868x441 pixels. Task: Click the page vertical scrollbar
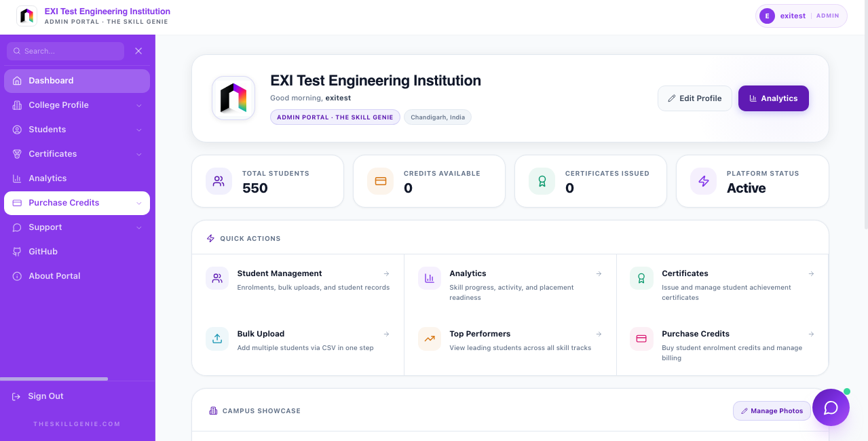point(865,115)
